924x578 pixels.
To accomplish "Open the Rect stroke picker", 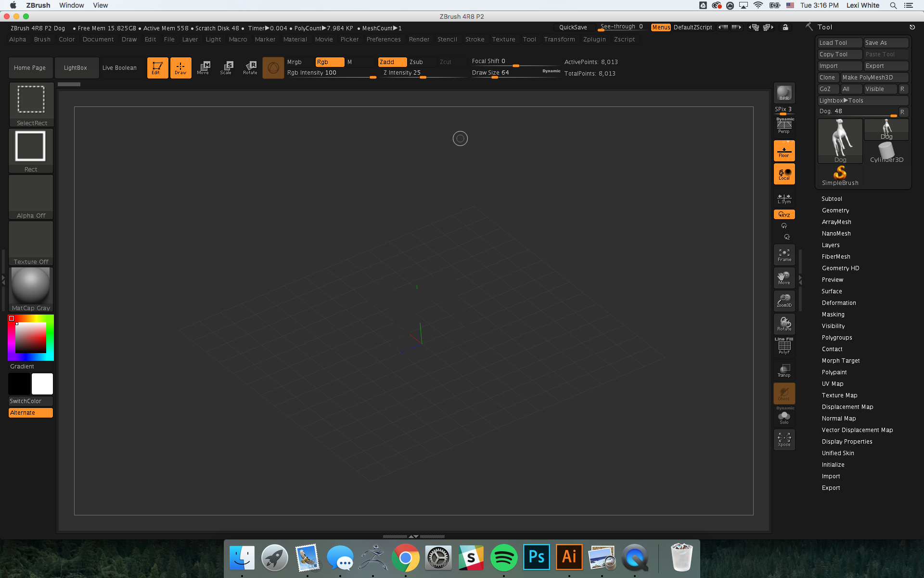I will 31,151.
